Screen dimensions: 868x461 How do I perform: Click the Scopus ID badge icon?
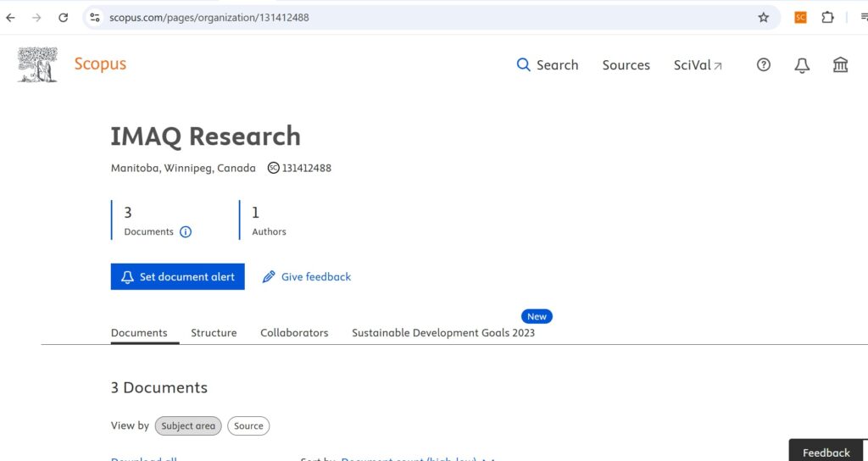(274, 168)
